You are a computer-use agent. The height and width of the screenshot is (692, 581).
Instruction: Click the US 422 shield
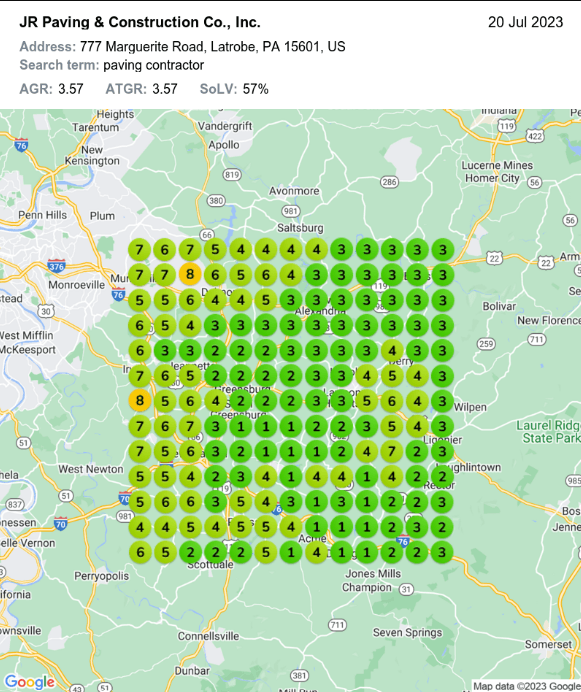point(535,136)
